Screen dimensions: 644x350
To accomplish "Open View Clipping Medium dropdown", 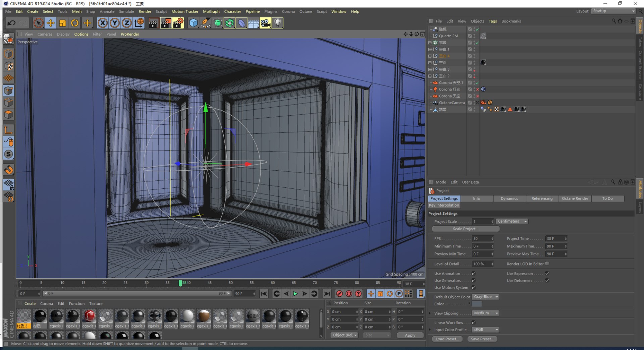I will click(486, 313).
